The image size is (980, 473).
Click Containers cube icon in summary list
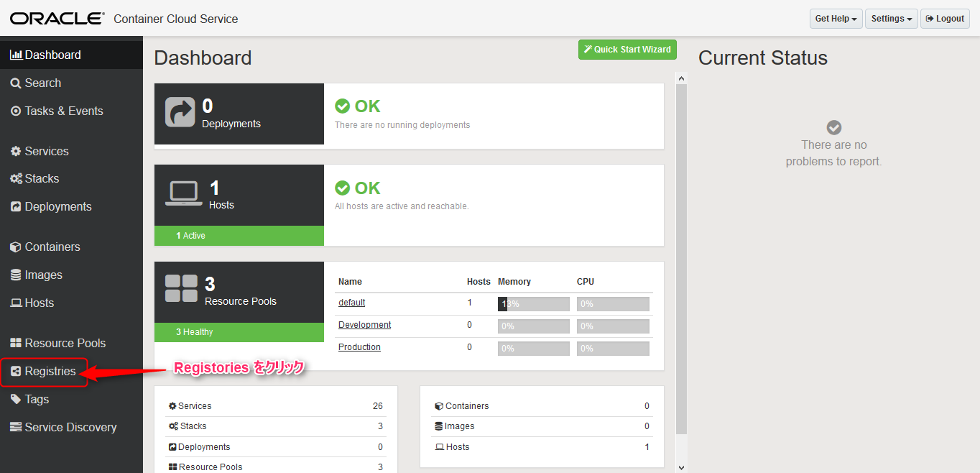point(439,406)
